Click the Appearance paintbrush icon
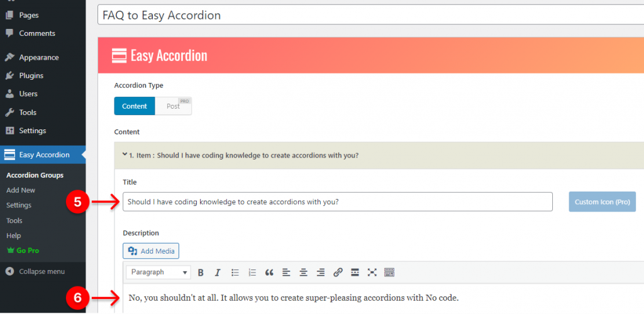The image size is (644, 314). tap(10, 57)
